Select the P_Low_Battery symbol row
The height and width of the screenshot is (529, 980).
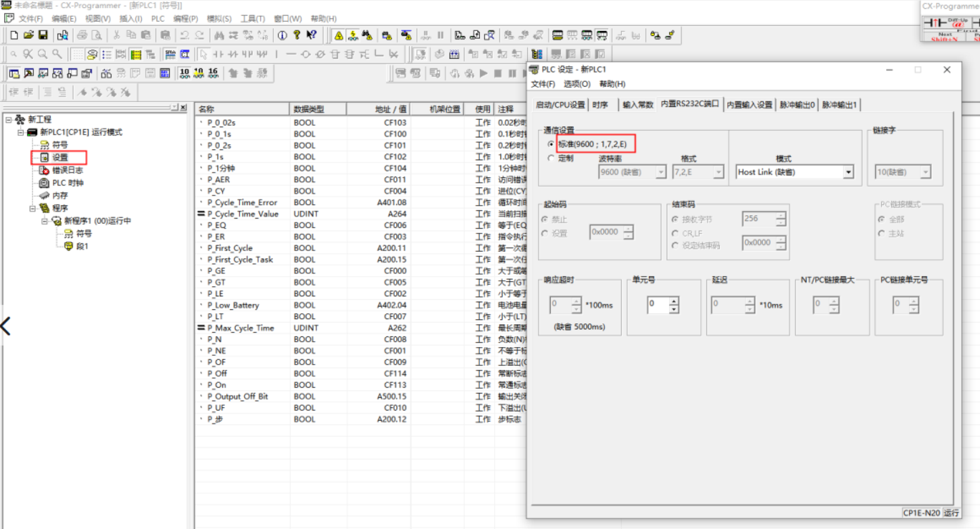point(361,305)
